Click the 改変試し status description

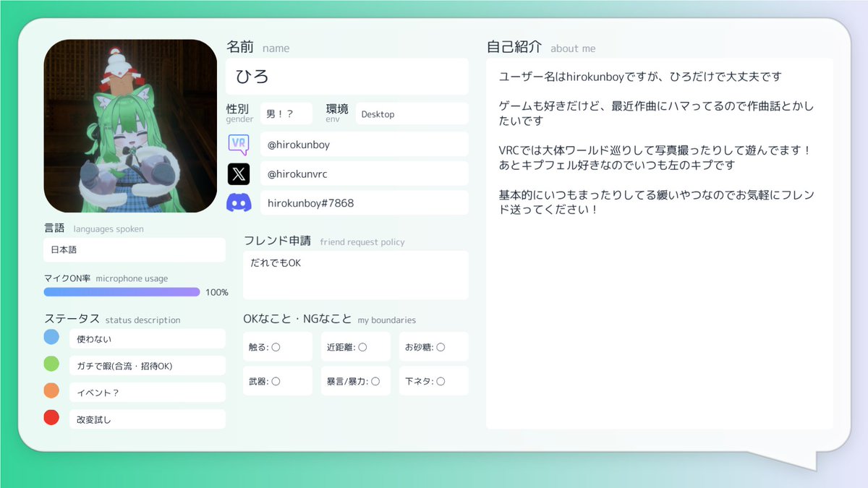[x=148, y=419]
